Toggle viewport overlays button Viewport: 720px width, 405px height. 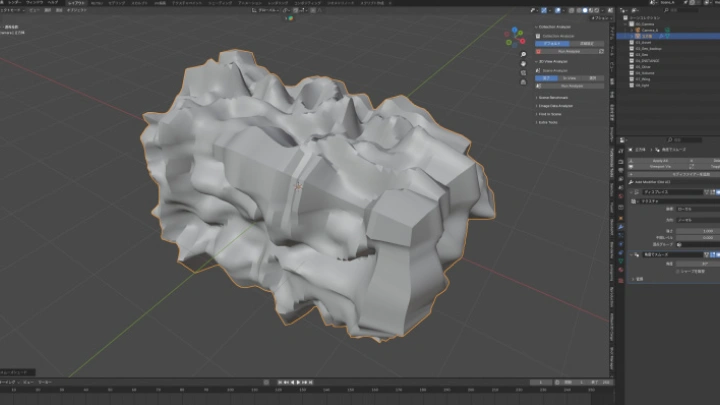coord(557,10)
